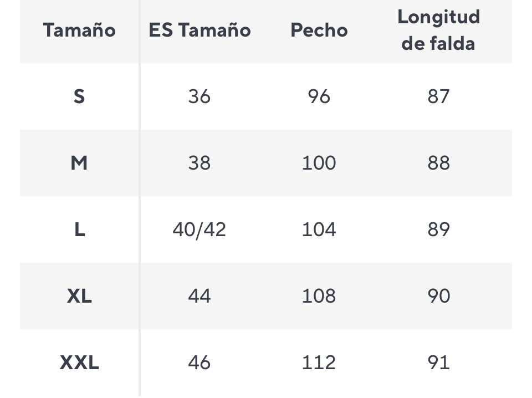Screen dimensions: 532x398
Task: Click the 40/42 ES size cell
Action: (199, 229)
